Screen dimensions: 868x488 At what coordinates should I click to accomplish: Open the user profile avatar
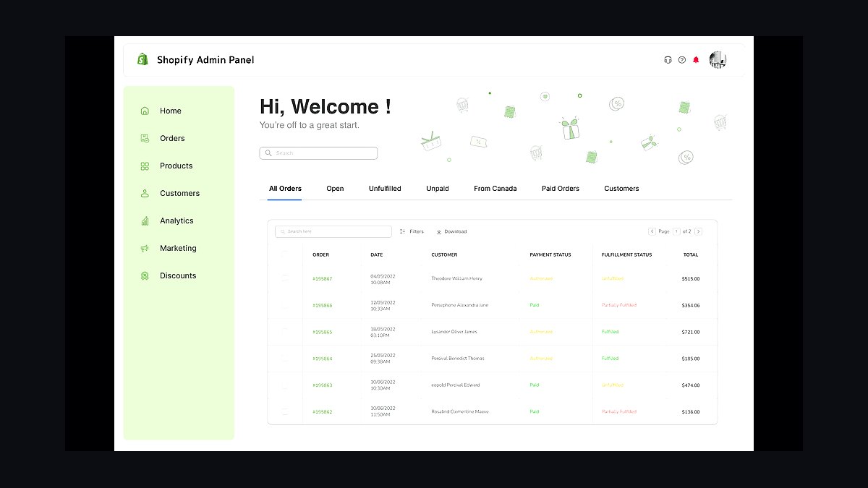click(718, 60)
